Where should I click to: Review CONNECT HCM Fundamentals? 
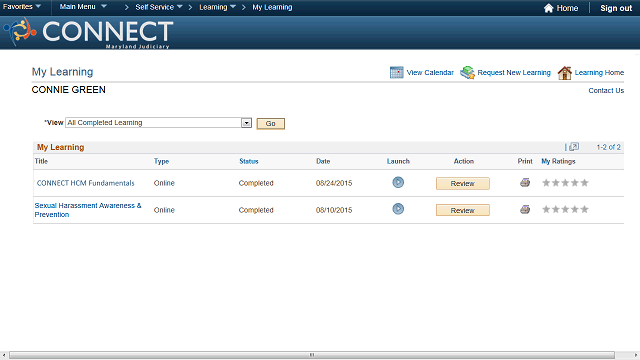tap(462, 183)
